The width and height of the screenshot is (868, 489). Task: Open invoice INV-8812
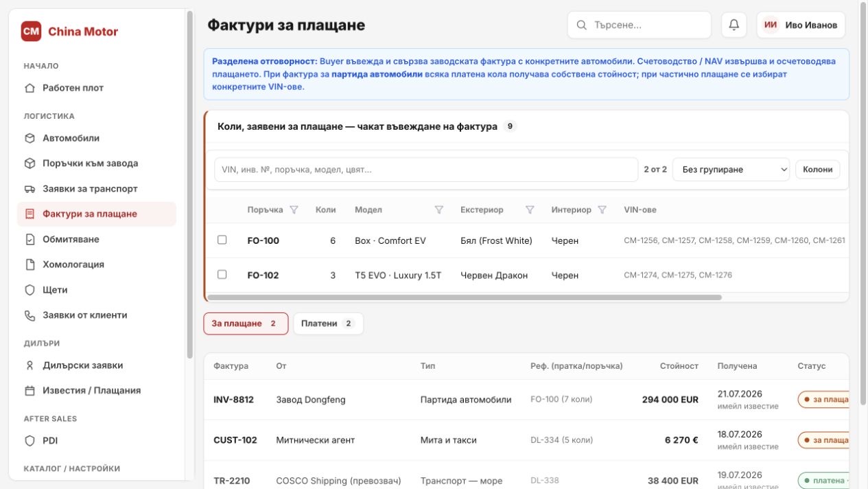(x=233, y=400)
